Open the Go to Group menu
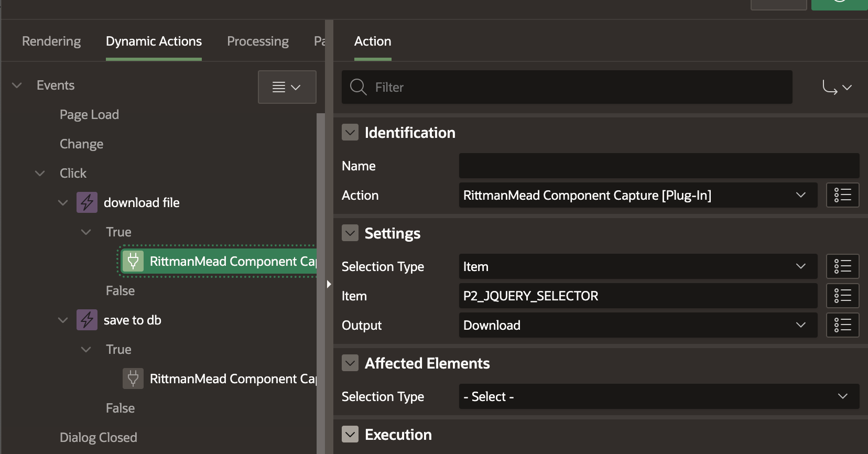 (x=837, y=87)
